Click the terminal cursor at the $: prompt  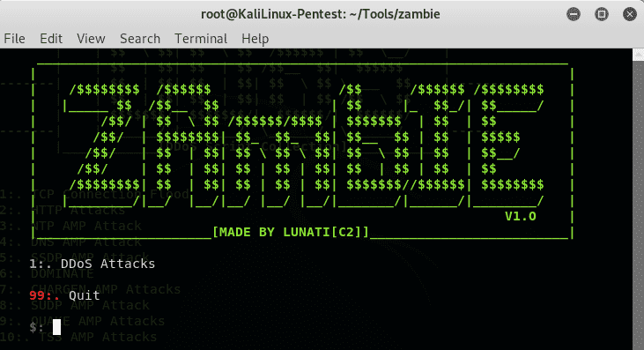(56, 327)
